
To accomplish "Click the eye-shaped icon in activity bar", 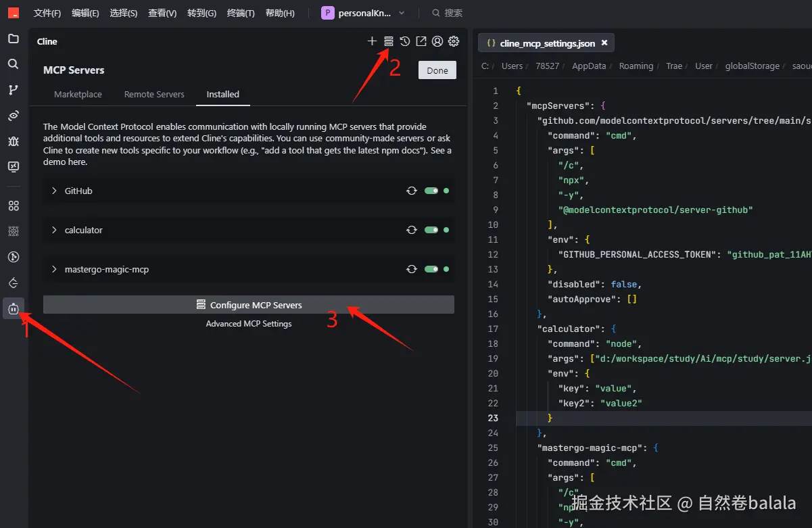I will coord(13,116).
